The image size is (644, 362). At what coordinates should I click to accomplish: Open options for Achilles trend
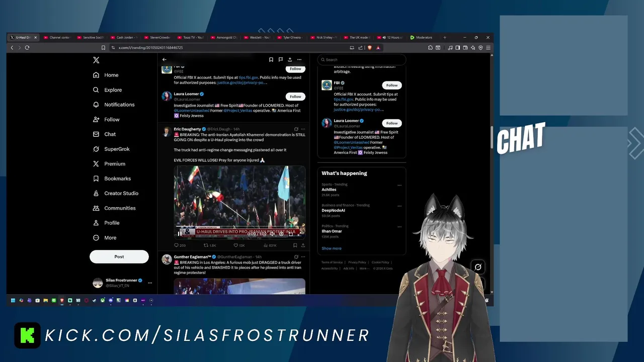point(399,185)
